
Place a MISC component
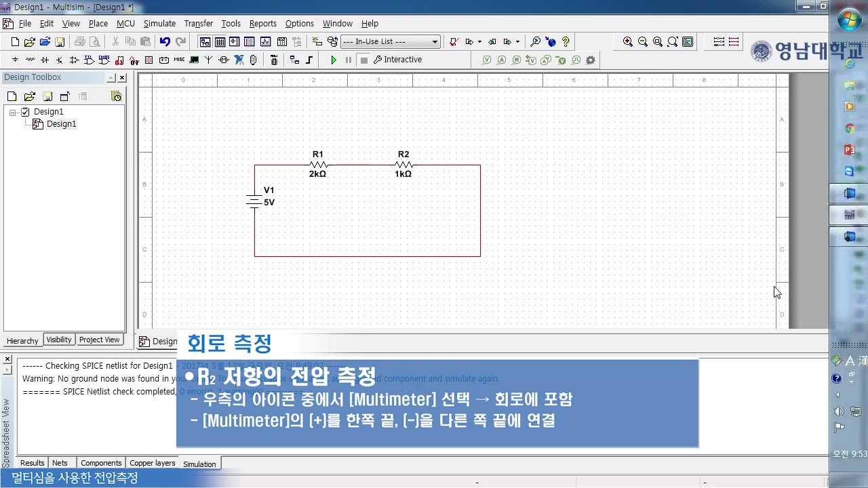point(179,60)
